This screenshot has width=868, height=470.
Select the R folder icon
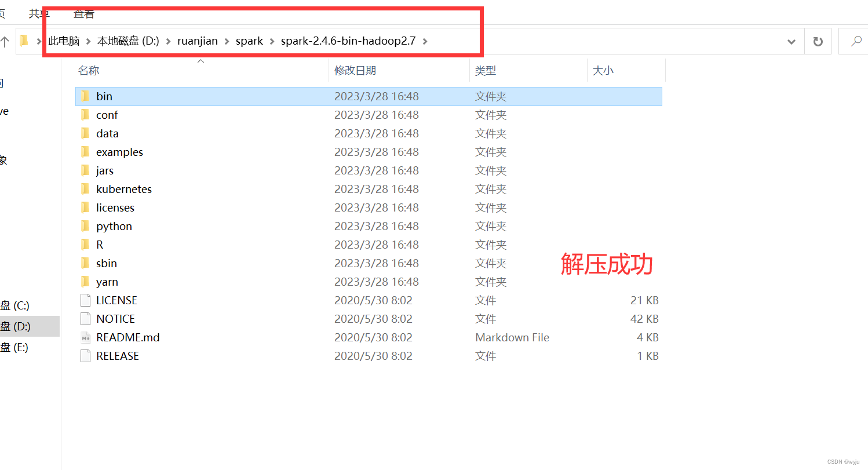85,245
